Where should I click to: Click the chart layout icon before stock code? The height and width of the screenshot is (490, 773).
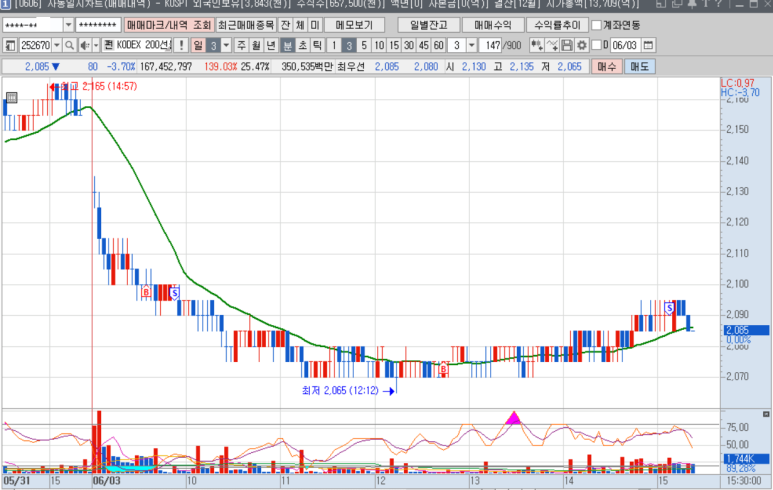pos(10,45)
